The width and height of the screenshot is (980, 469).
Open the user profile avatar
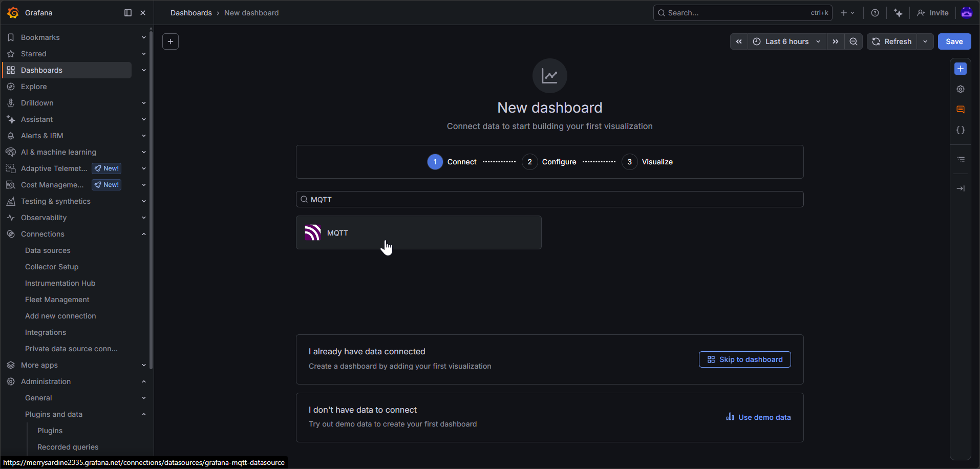967,12
